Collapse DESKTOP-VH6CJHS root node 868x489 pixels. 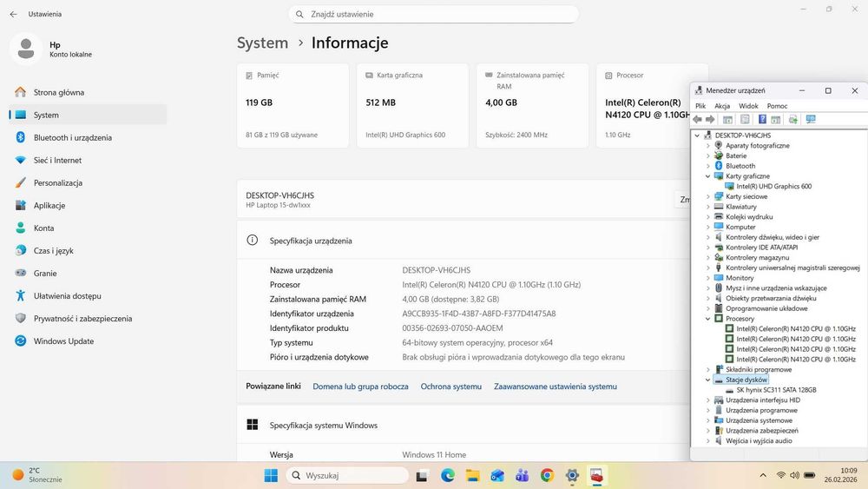[x=697, y=135]
